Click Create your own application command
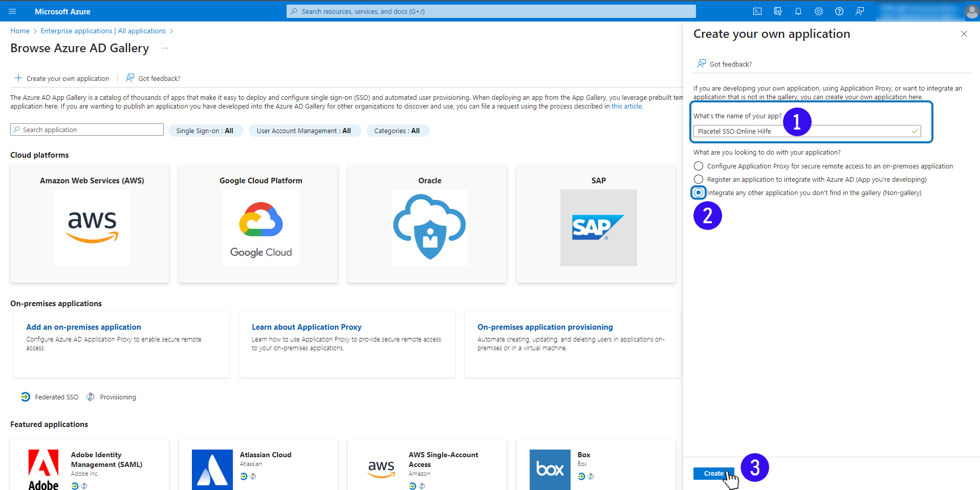 coord(62,78)
